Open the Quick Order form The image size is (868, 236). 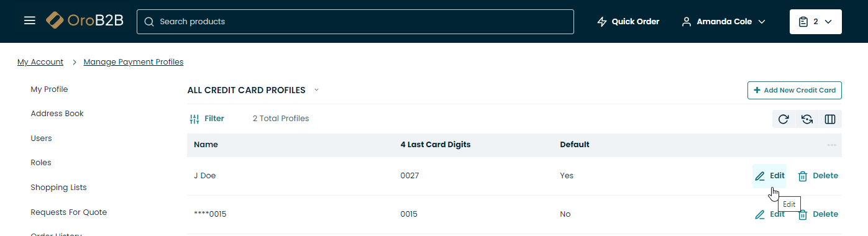(628, 22)
